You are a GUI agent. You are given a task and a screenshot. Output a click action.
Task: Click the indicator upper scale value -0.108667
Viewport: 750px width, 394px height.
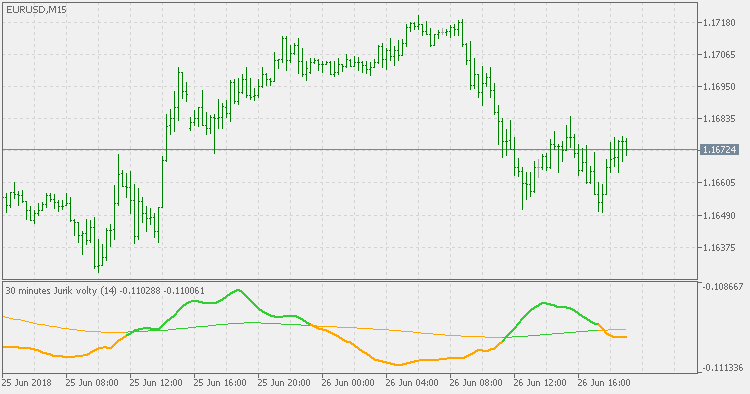click(x=722, y=286)
